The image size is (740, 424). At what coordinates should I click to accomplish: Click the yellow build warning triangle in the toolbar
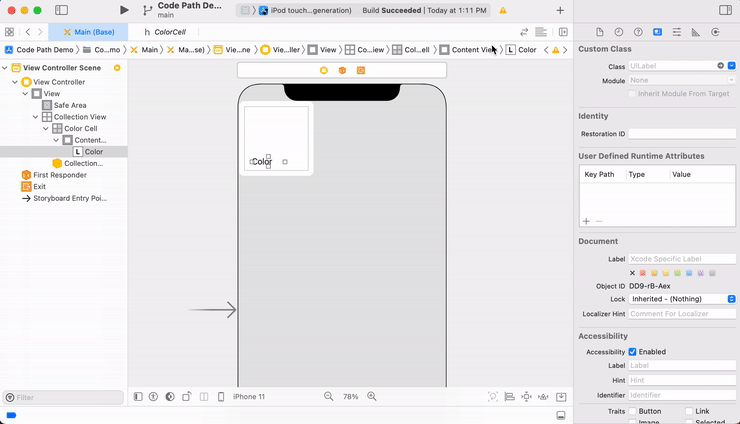click(x=503, y=10)
